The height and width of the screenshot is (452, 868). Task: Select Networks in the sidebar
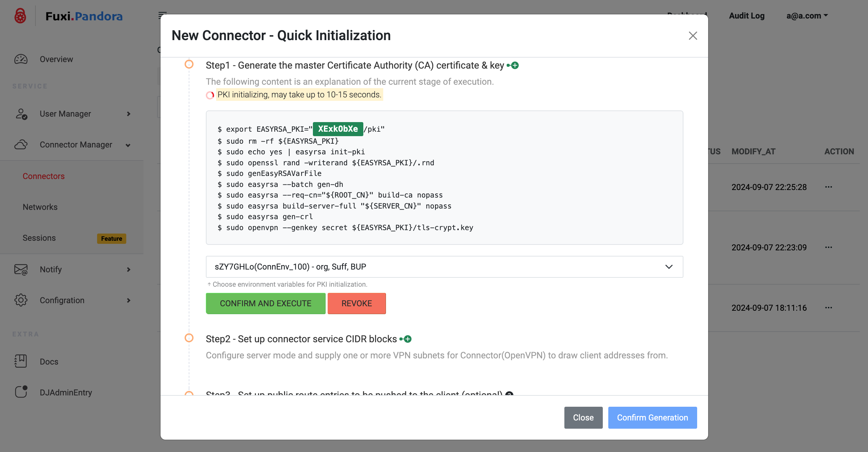pyautogui.click(x=40, y=207)
